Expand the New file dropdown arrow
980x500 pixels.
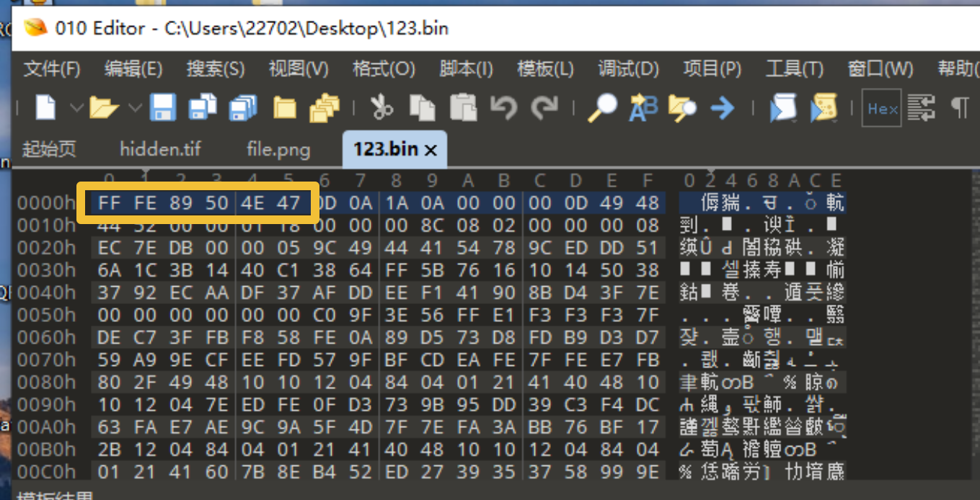click(76, 108)
